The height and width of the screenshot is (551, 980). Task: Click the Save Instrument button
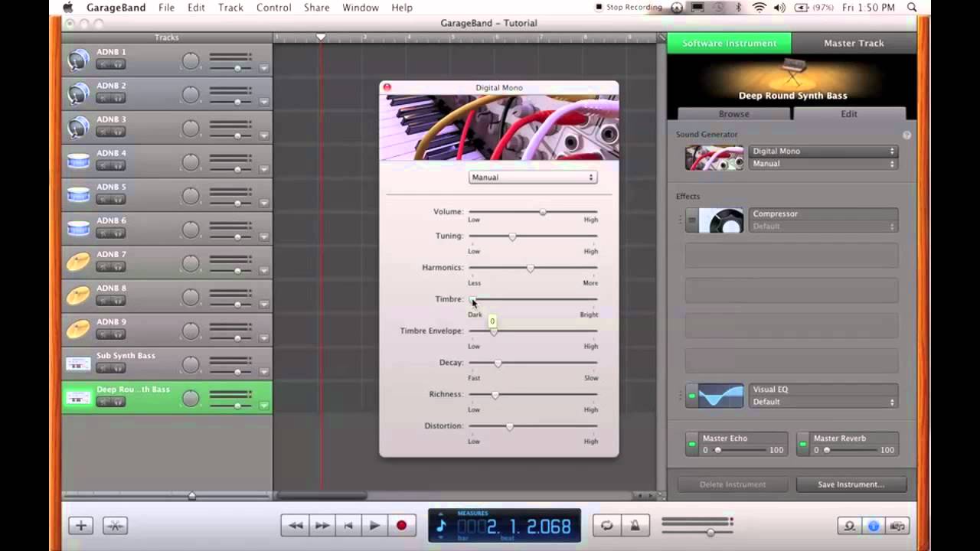click(851, 484)
